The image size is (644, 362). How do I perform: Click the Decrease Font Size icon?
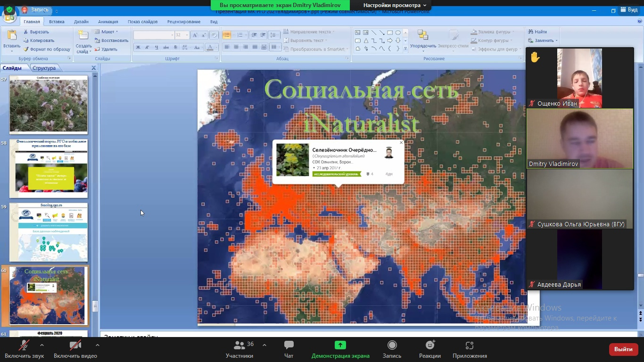203,35
